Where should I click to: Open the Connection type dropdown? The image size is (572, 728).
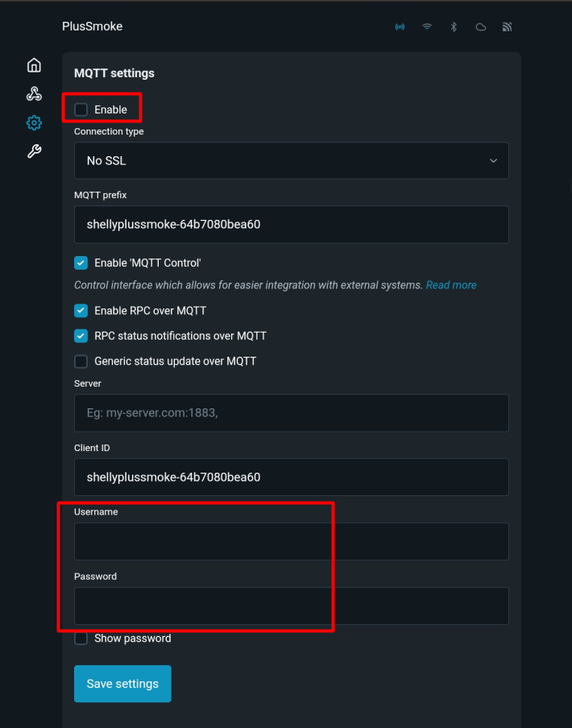pyautogui.click(x=291, y=160)
